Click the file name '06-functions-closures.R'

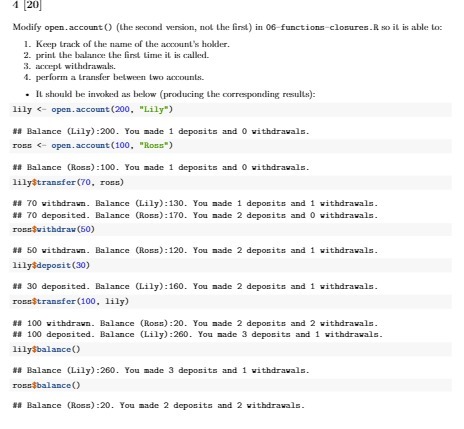323,27
